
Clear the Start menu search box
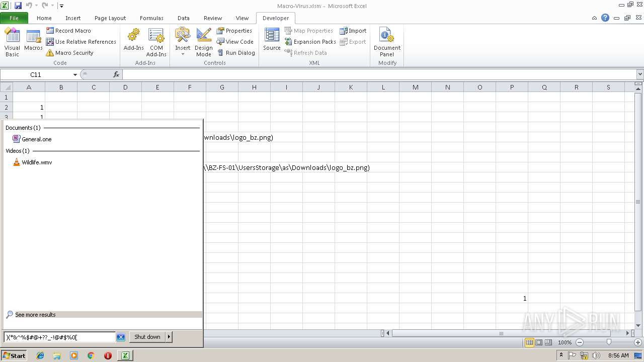[121, 337]
